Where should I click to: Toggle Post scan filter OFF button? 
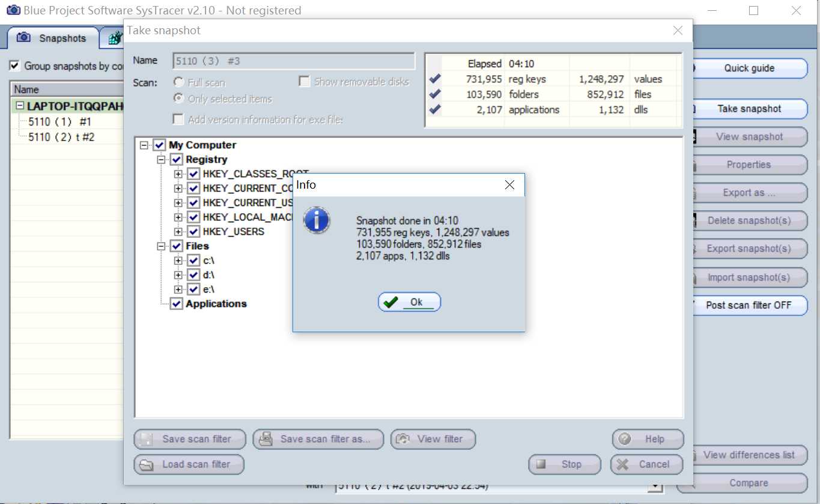point(749,305)
